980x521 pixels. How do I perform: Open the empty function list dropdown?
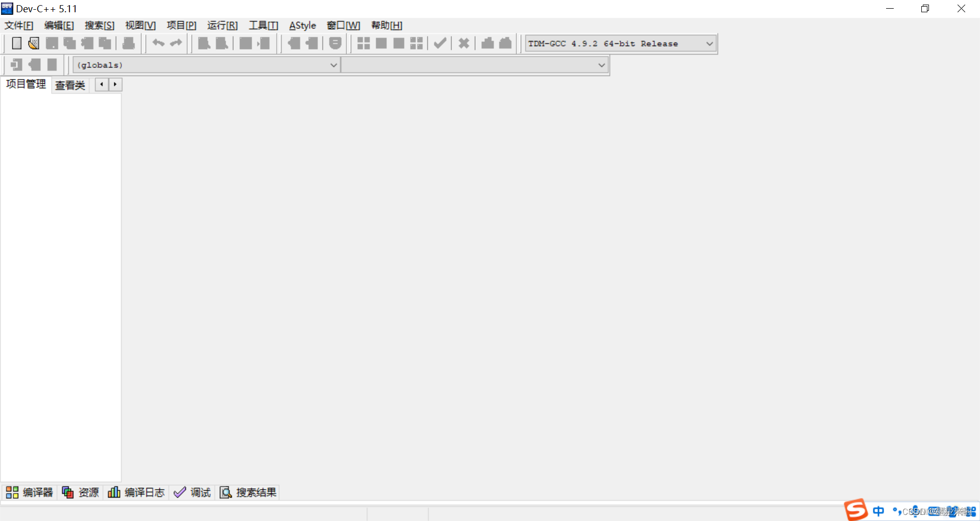coord(474,65)
